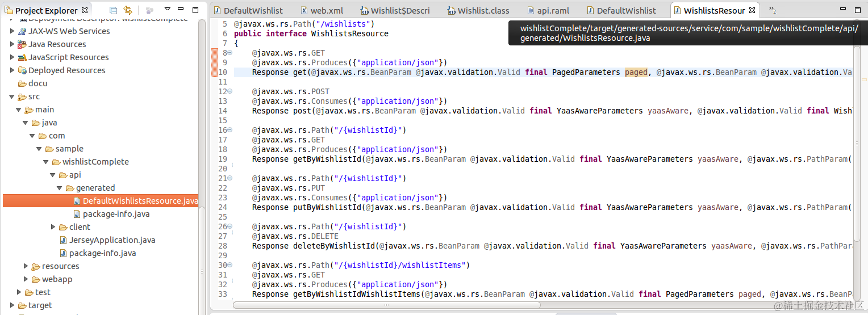868x315 pixels.
Task: Switch to the api.raml editor tab
Action: click(548, 10)
